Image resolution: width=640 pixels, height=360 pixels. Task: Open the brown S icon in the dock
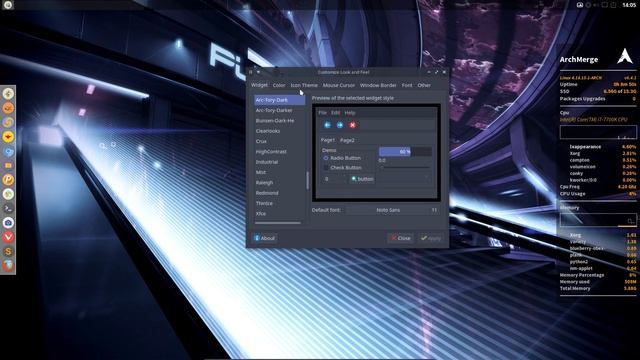tap(8, 251)
